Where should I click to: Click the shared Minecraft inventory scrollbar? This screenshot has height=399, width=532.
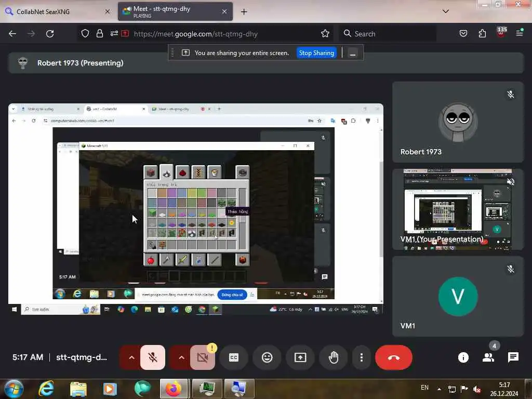[243, 219]
